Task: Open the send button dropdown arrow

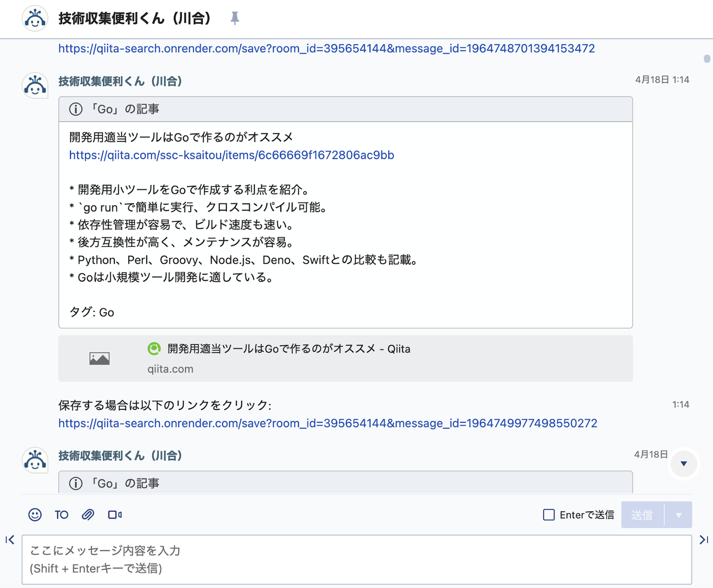Action: [x=679, y=515]
